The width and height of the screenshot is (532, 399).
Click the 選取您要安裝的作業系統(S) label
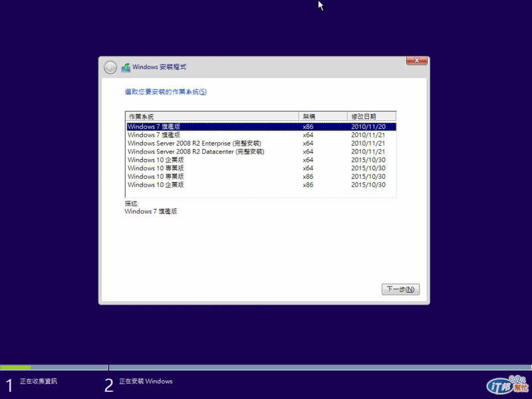click(x=166, y=92)
